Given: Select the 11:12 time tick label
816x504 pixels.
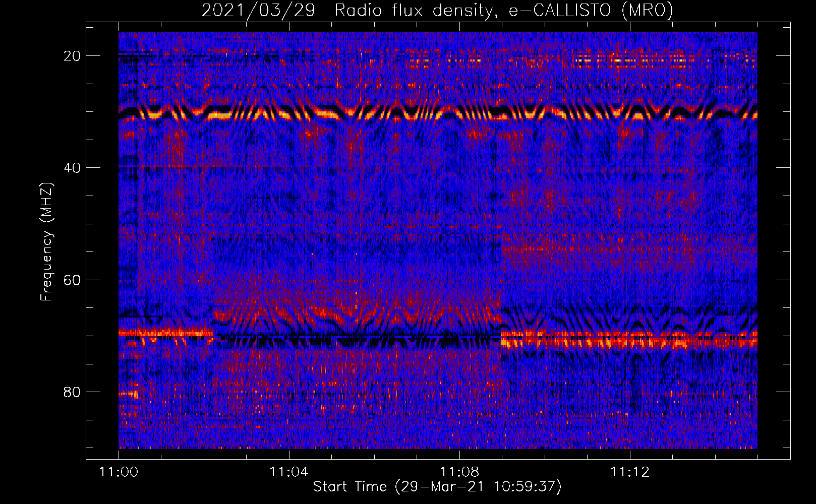Looking at the screenshot, I should coord(630,472).
